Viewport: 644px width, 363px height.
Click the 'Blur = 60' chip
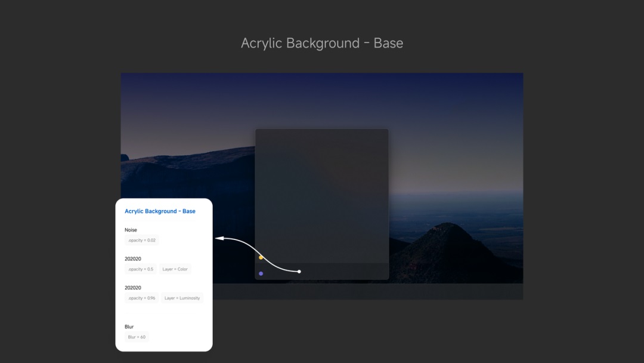(x=137, y=337)
